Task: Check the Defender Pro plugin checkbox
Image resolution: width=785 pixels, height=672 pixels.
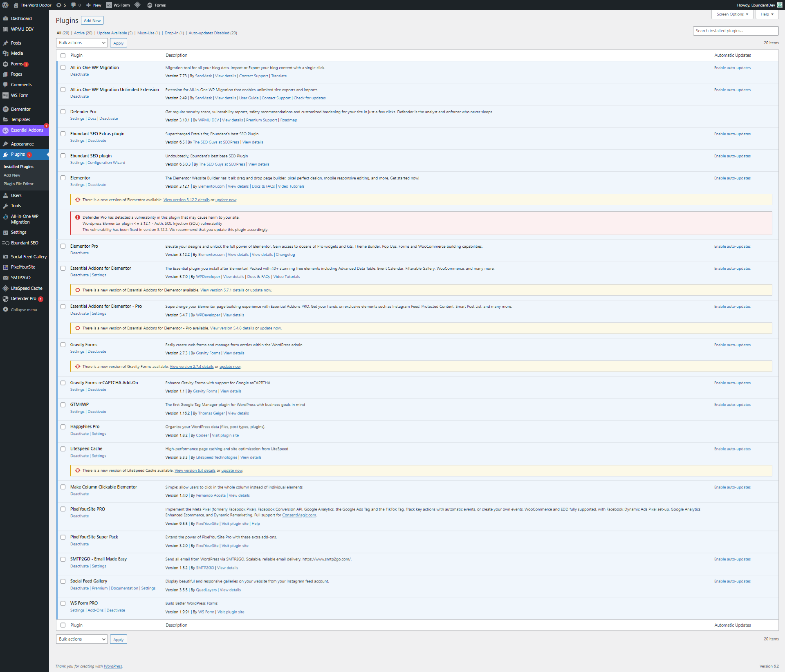Action: pyautogui.click(x=63, y=112)
